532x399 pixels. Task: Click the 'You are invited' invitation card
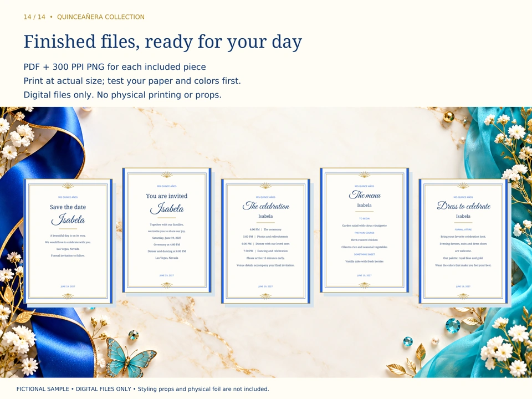167,230
